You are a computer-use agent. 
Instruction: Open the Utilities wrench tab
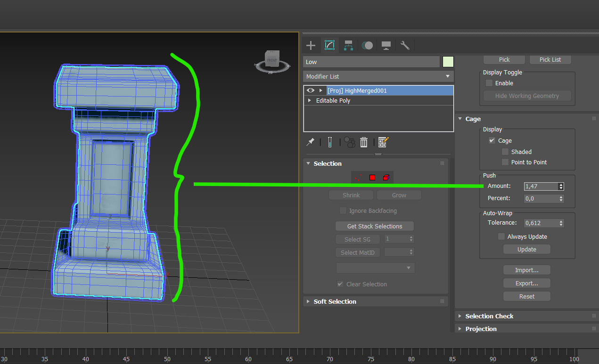405,45
